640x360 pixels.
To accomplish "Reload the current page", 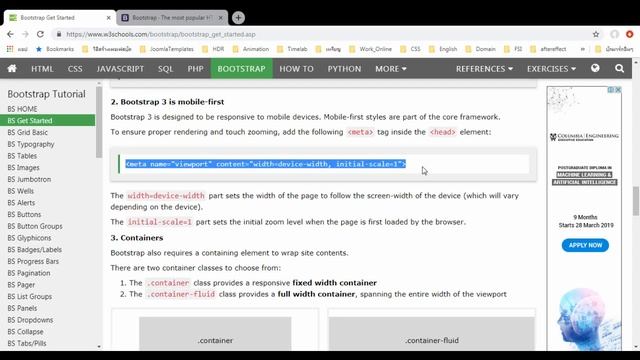I will (40, 34).
